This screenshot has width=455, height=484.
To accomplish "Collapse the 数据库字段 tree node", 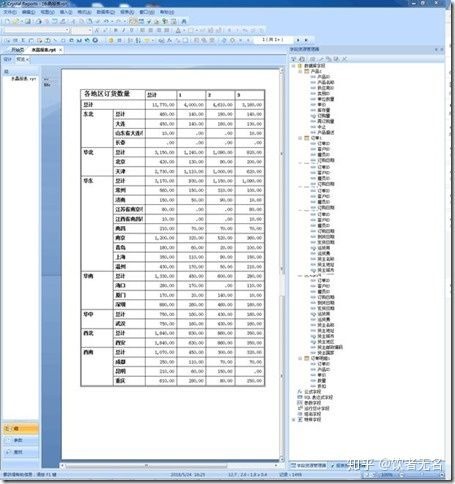I will (x=294, y=66).
